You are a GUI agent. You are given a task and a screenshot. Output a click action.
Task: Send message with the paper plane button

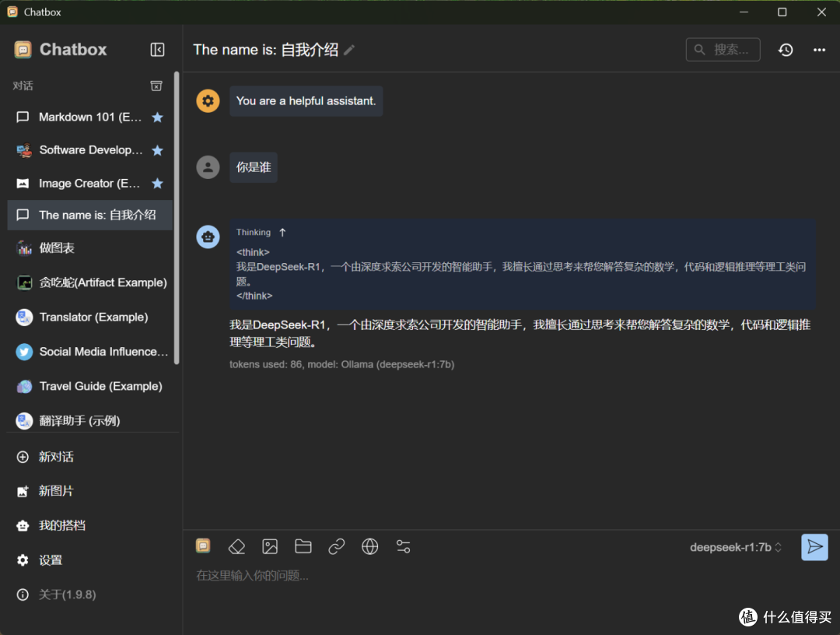(814, 547)
